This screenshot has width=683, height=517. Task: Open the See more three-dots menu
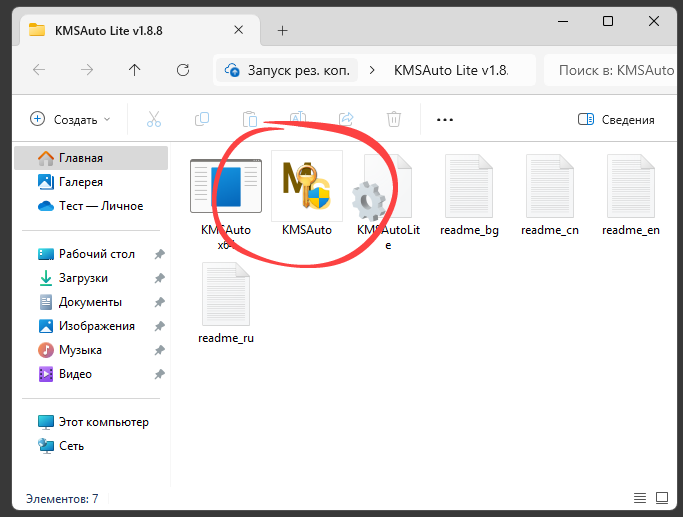pyautogui.click(x=445, y=119)
